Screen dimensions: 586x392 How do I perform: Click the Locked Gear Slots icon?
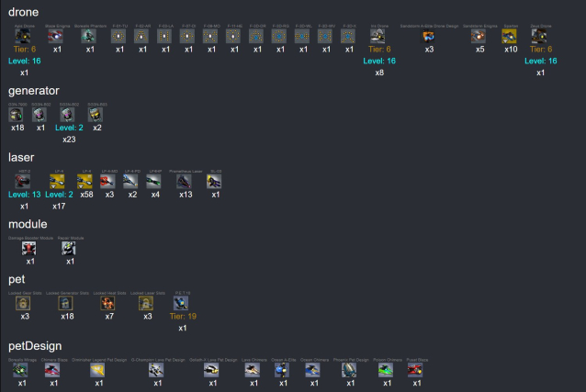[x=24, y=303]
